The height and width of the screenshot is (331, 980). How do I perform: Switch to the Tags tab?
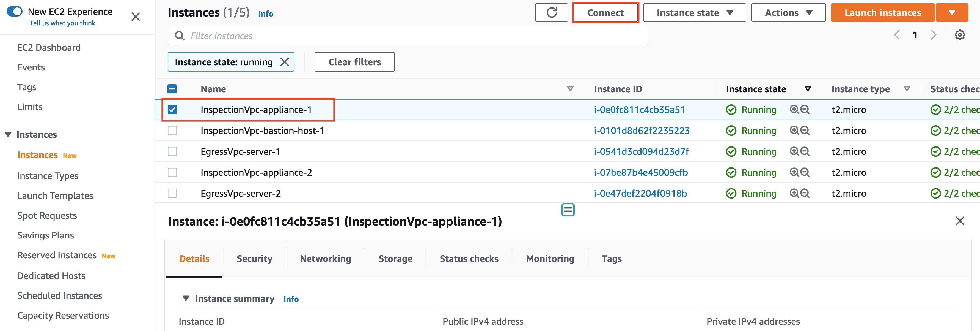point(612,259)
